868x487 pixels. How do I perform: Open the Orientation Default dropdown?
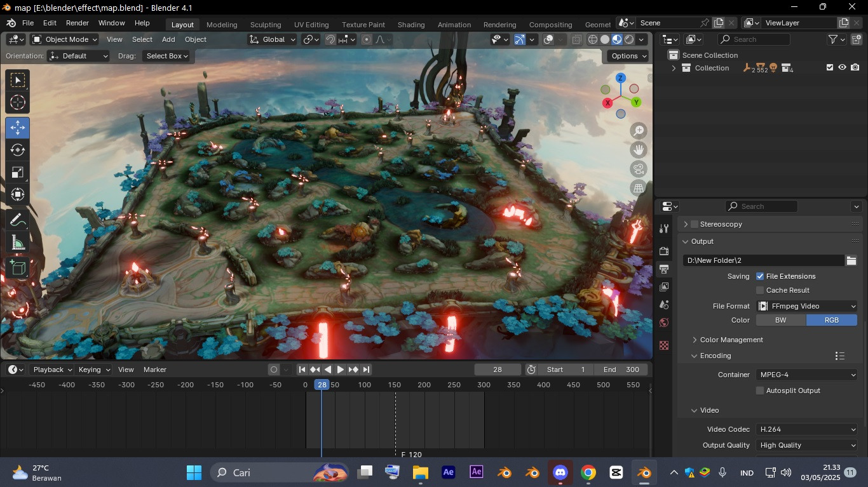pos(79,56)
